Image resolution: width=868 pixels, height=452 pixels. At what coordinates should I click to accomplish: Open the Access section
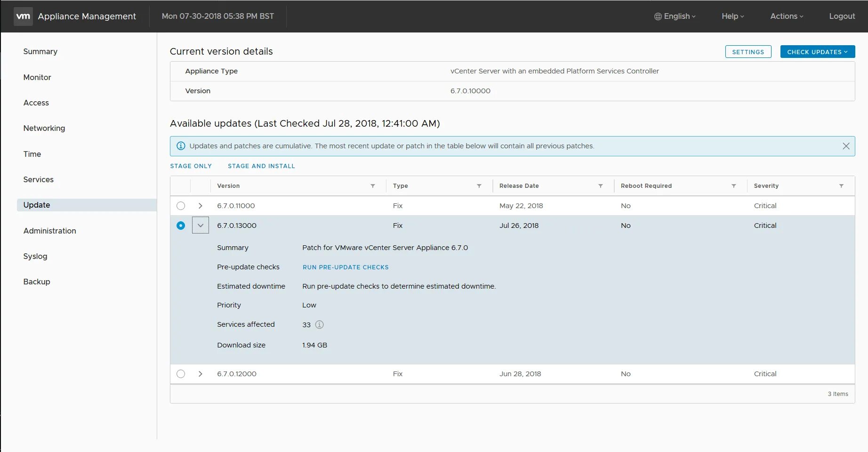(x=36, y=103)
